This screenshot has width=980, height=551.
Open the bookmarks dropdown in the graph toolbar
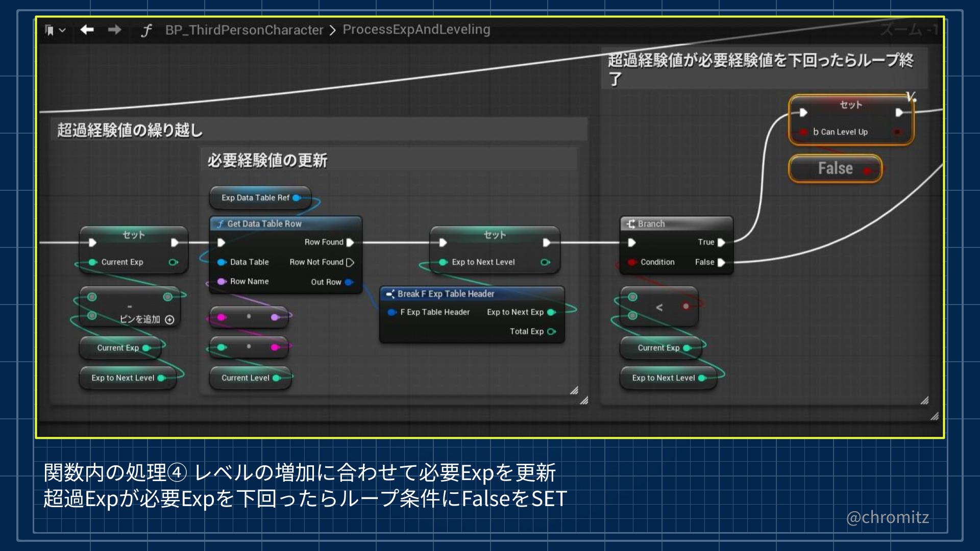(x=55, y=30)
